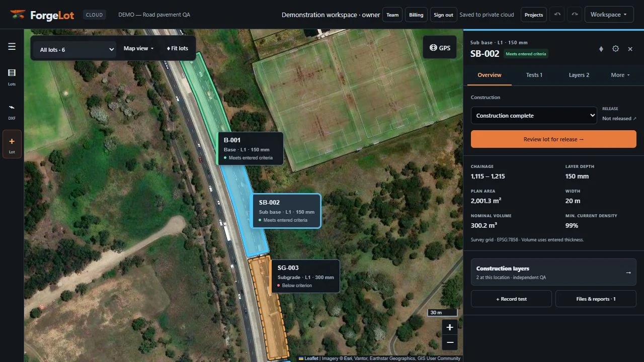Open the Lots list icon in sidebar

pos(12,77)
